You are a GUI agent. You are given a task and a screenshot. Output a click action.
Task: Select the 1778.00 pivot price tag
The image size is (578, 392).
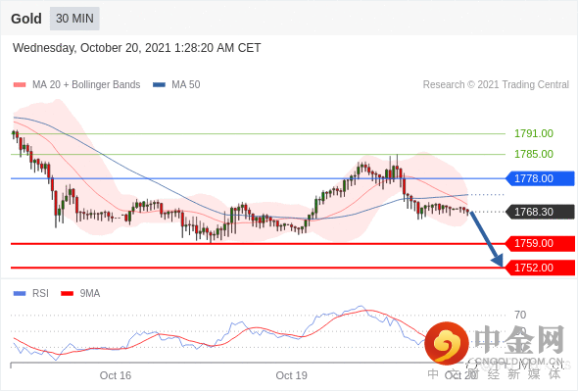(540, 178)
